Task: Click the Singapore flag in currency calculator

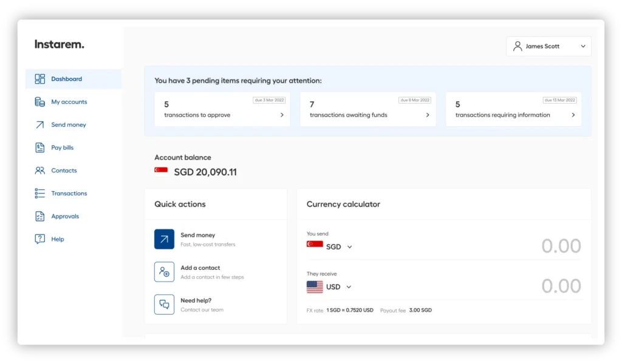Action: point(315,244)
